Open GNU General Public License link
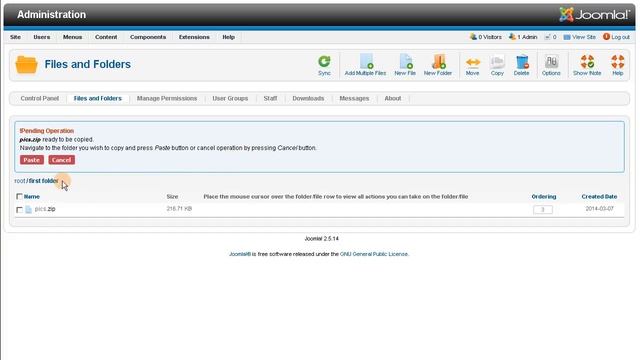Viewport: 640px width, 360px height. coord(374,254)
